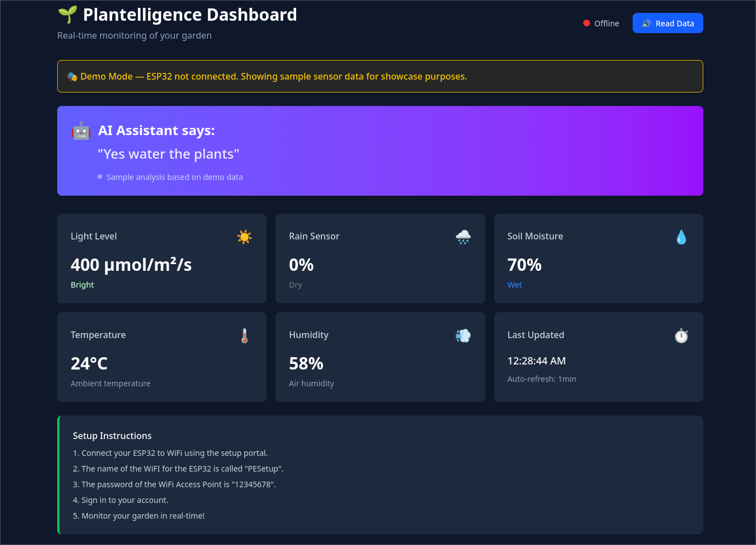Click the wind icon on Humidity card

point(463,335)
